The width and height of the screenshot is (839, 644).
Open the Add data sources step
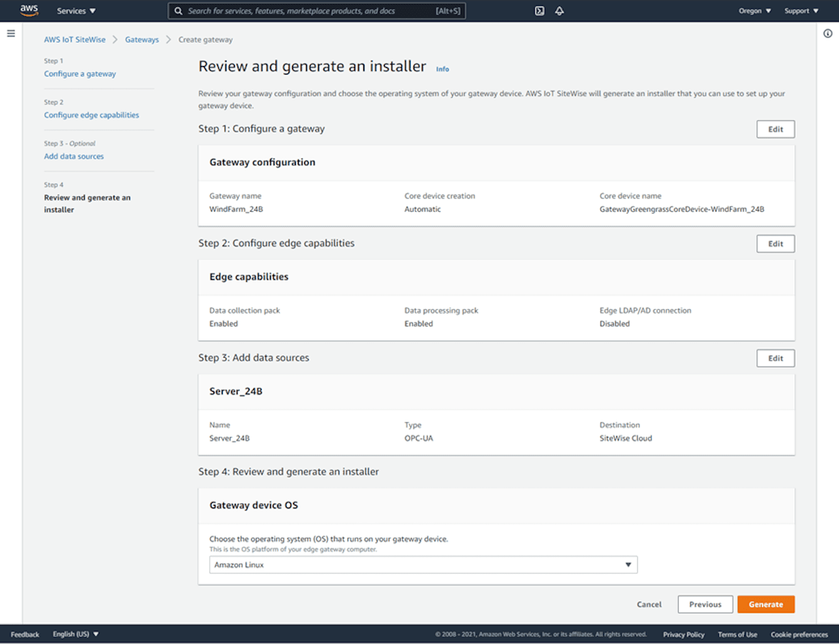pyautogui.click(x=74, y=156)
